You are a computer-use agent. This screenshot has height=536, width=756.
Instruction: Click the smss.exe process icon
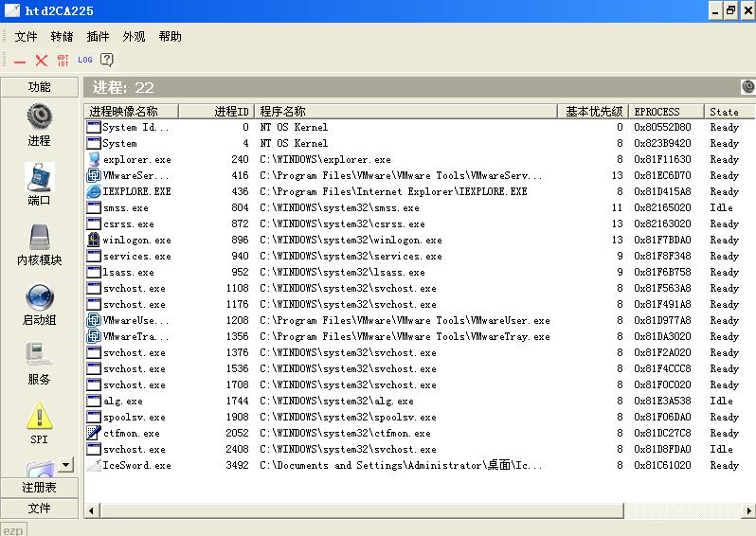pyautogui.click(x=94, y=207)
